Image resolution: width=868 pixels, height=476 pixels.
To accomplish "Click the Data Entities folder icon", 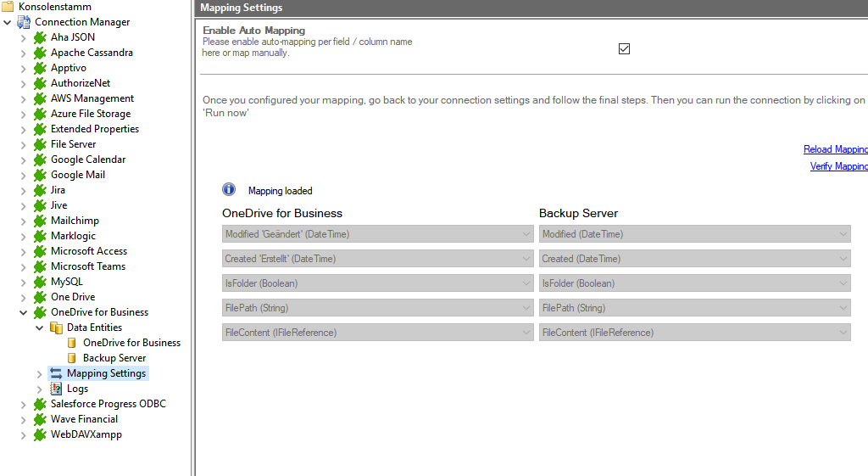I will point(56,328).
